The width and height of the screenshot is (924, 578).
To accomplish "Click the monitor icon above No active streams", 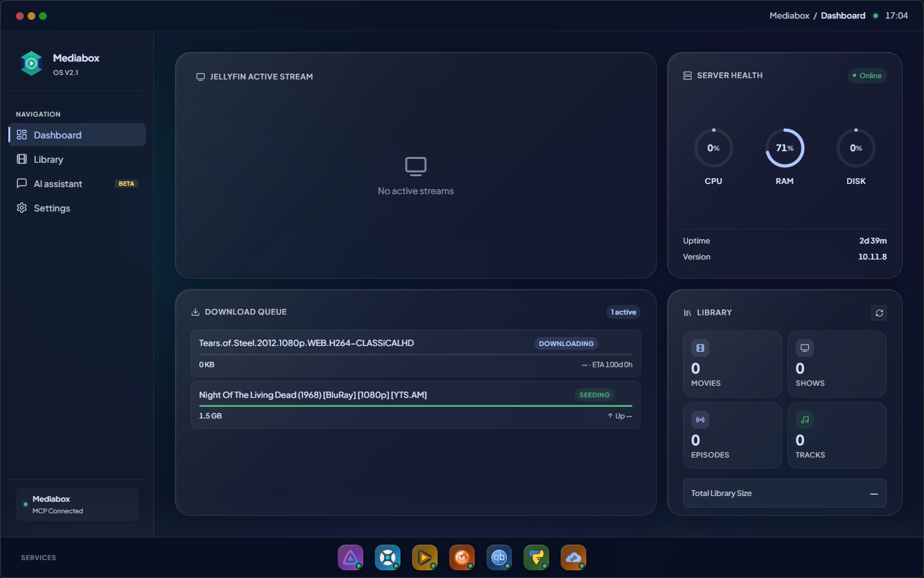I will coord(416,166).
